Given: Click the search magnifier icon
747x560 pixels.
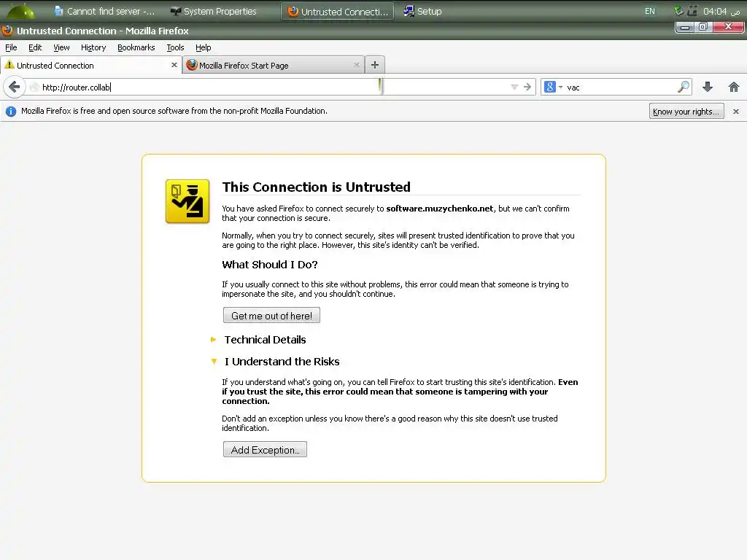Looking at the screenshot, I should click(683, 87).
